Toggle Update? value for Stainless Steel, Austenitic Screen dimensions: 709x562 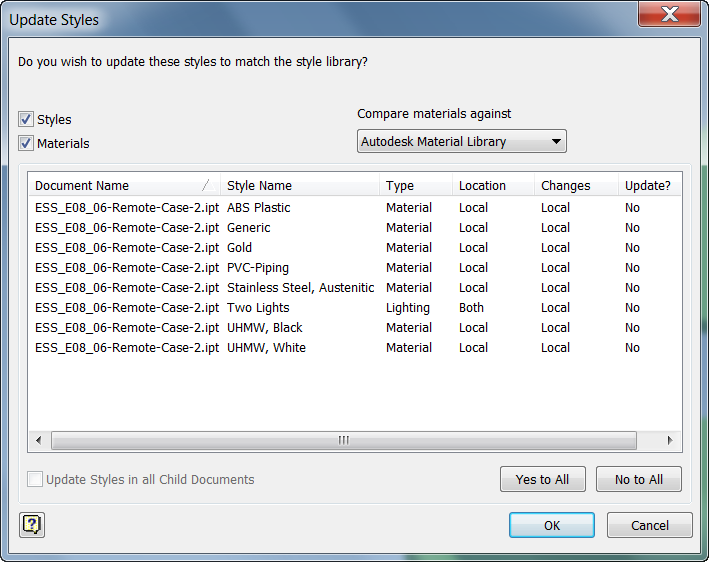click(633, 288)
